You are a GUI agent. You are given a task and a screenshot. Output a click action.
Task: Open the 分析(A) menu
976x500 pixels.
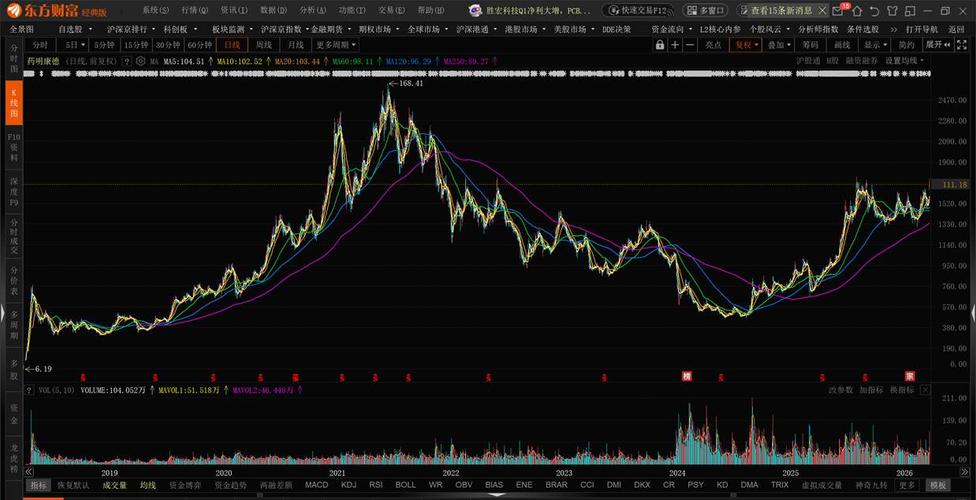point(312,11)
